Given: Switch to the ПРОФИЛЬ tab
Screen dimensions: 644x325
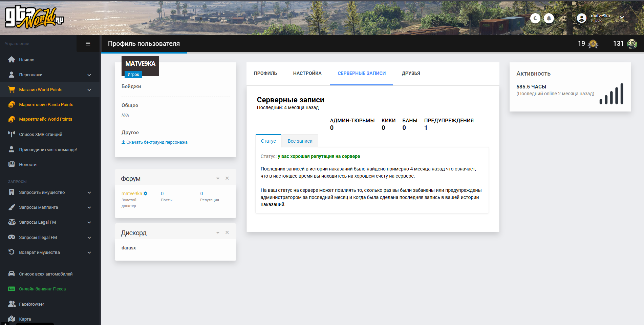Looking at the screenshot, I should (265, 73).
